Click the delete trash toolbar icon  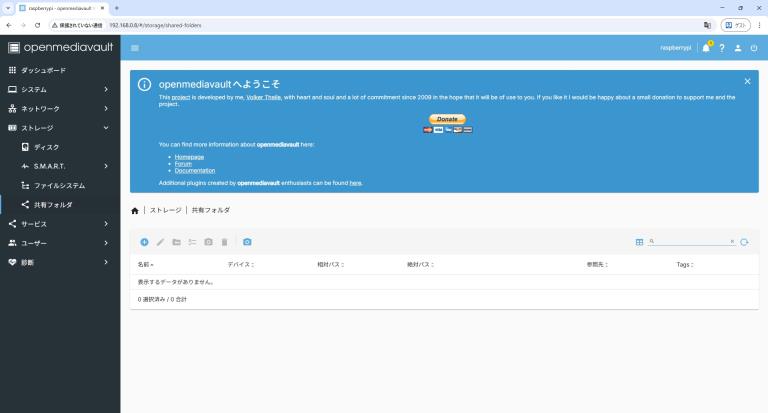point(224,242)
